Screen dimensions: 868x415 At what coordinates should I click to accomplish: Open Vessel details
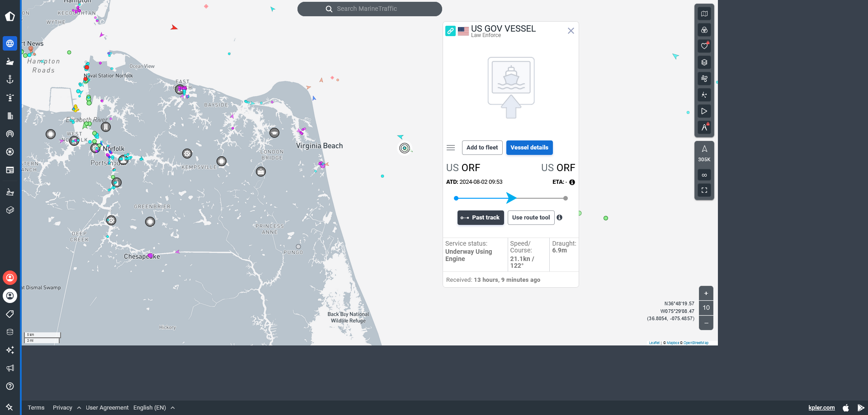529,148
